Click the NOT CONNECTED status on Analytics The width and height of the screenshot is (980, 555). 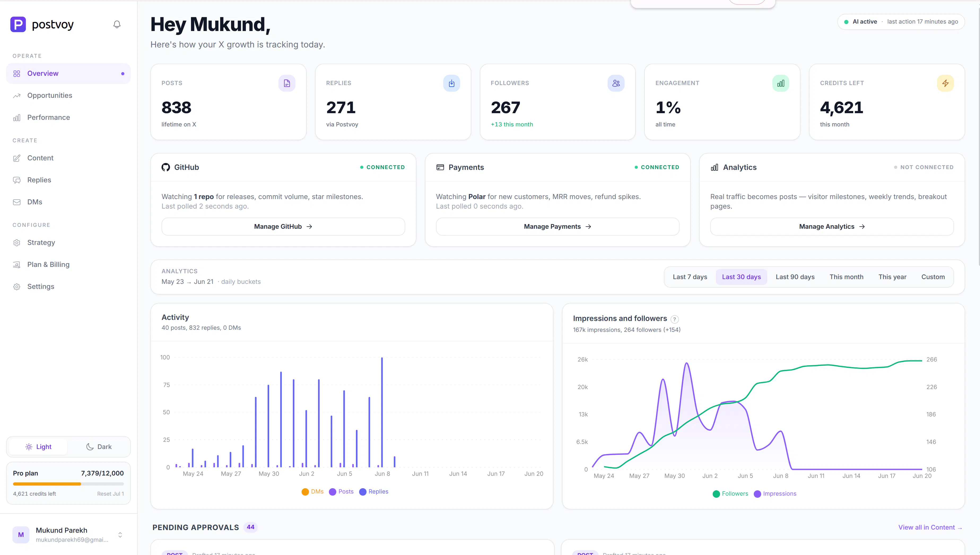pos(924,167)
